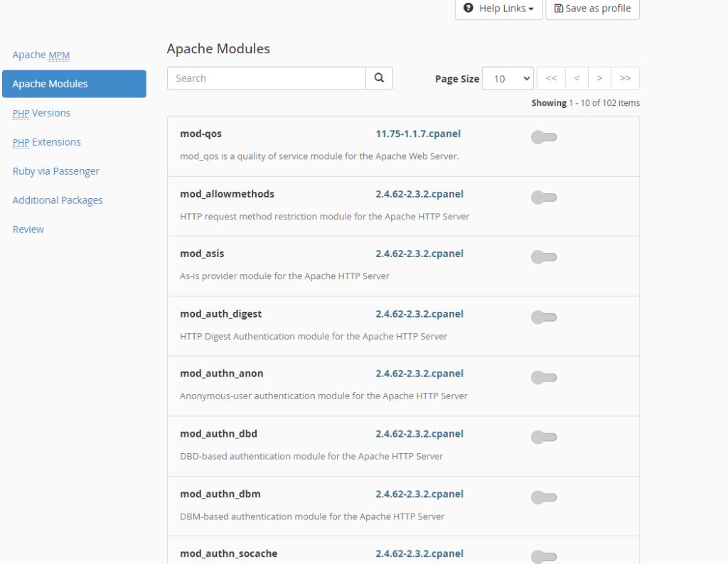Switch to PHP Extensions section
Image resolution: width=728 pixels, height=564 pixels.
pyautogui.click(x=46, y=142)
